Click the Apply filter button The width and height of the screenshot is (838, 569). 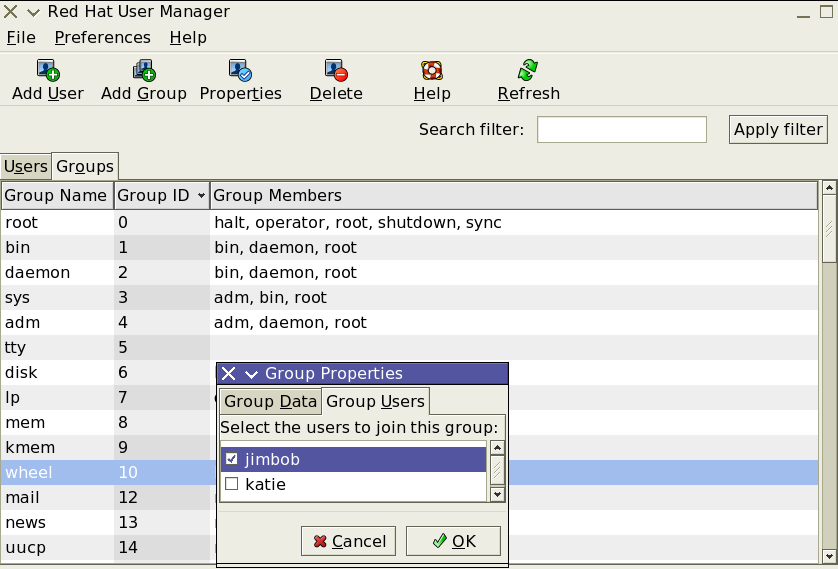pyautogui.click(x=778, y=129)
